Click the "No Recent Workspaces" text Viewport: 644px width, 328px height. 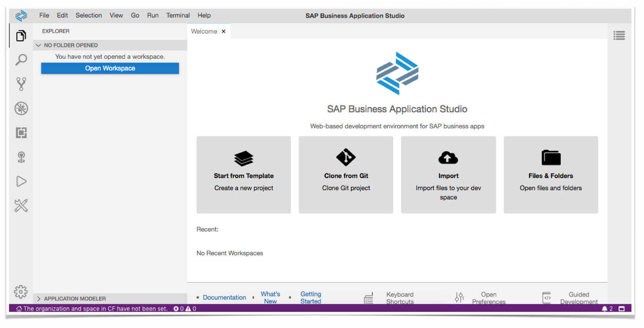point(230,253)
